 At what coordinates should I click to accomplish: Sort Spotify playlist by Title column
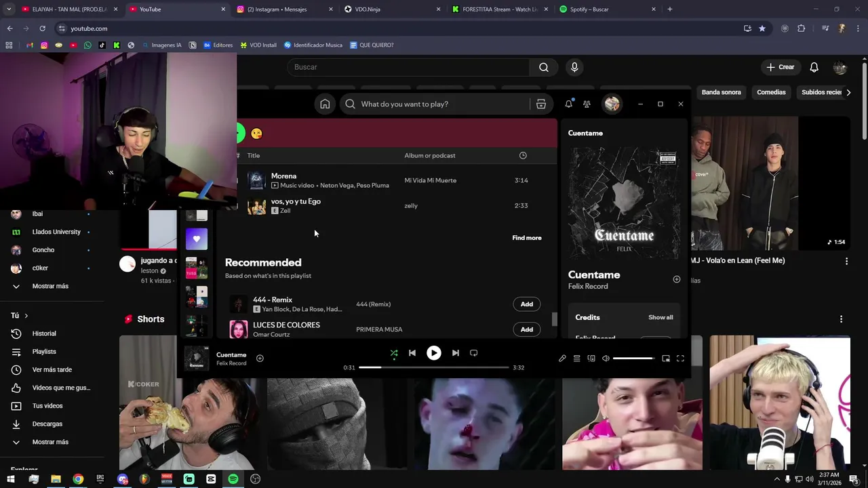[254, 155]
